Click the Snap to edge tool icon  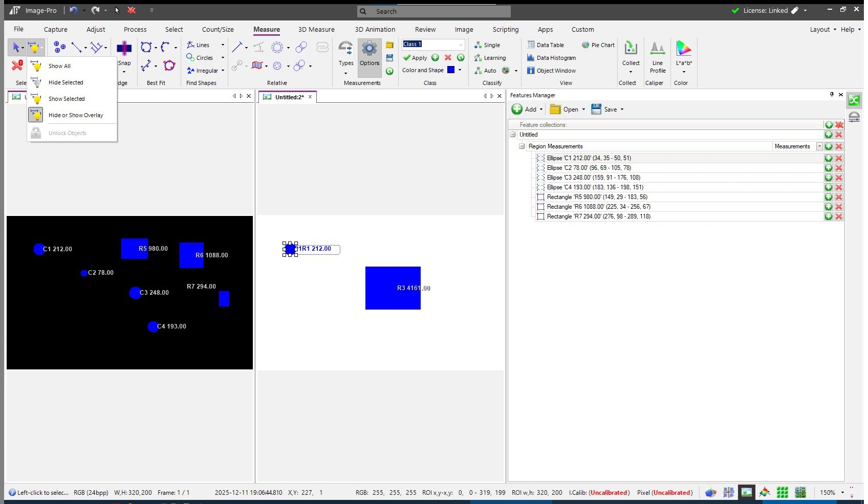[x=124, y=49]
